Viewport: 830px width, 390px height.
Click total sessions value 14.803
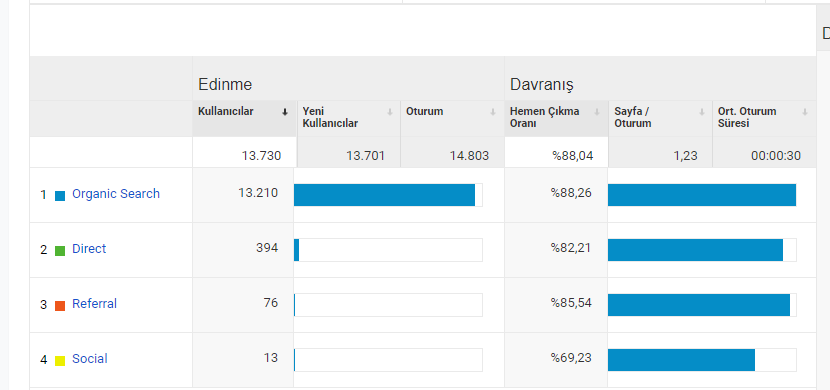[x=469, y=156]
